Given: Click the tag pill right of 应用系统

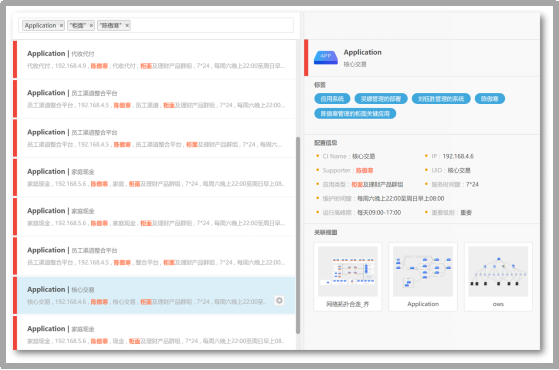Looking at the screenshot, I should click(x=381, y=99).
